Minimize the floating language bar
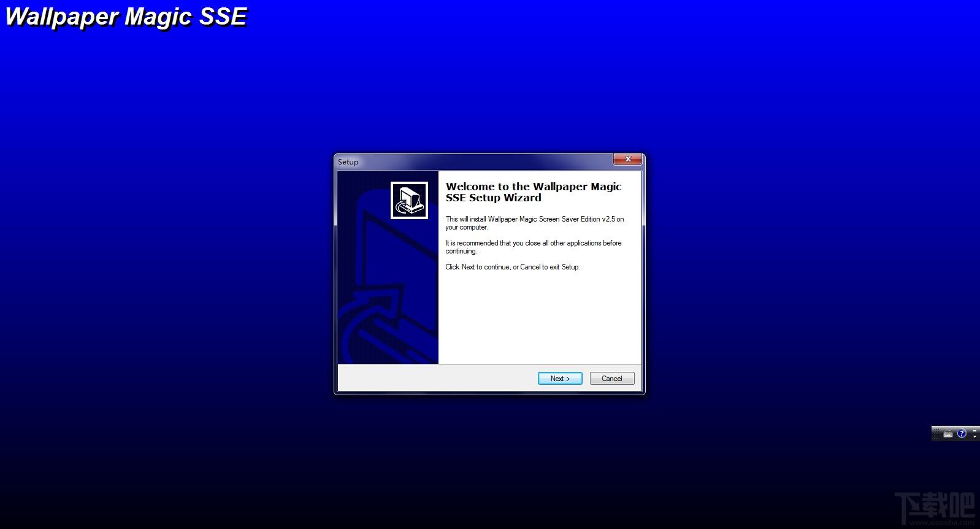The width and height of the screenshot is (980, 529). (x=974, y=431)
